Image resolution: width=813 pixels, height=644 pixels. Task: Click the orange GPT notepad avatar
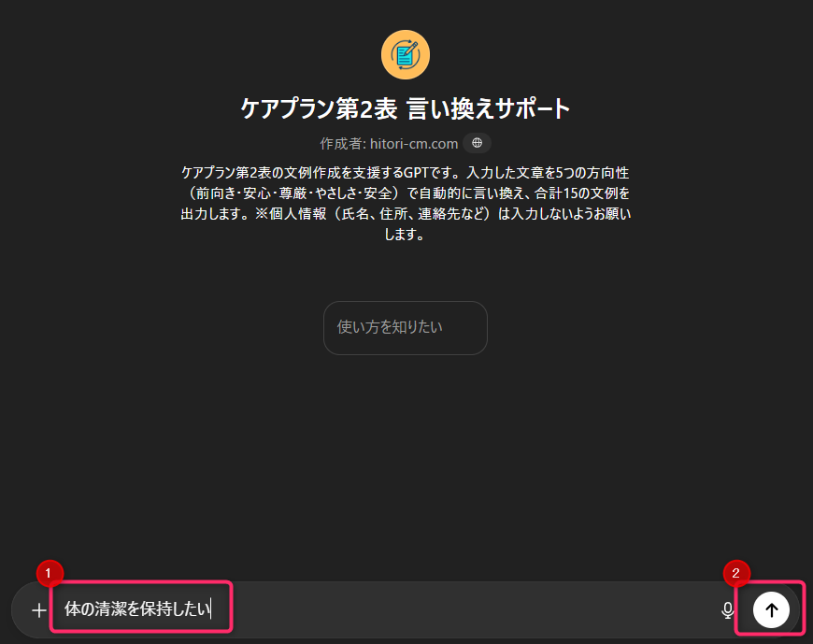(x=406, y=54)
